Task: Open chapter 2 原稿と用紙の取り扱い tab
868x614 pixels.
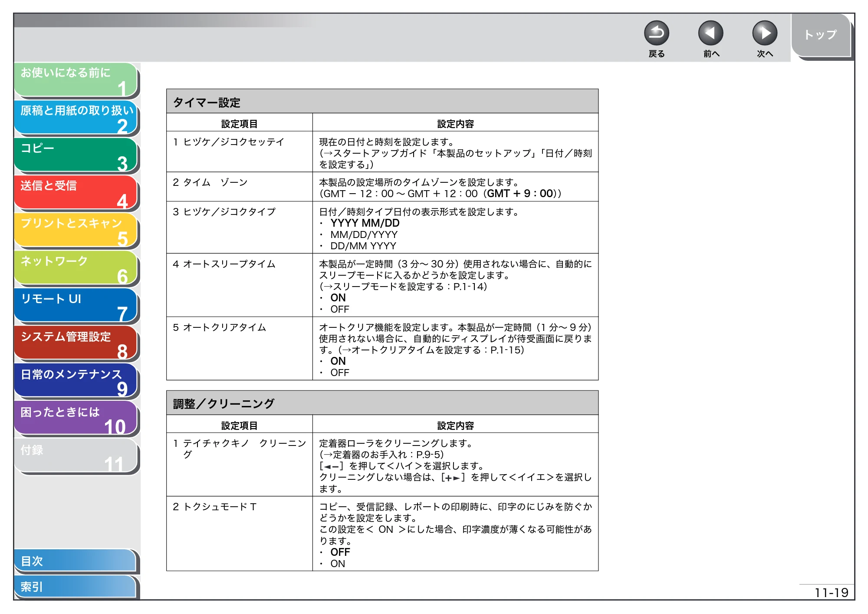Action: (76, 117)
